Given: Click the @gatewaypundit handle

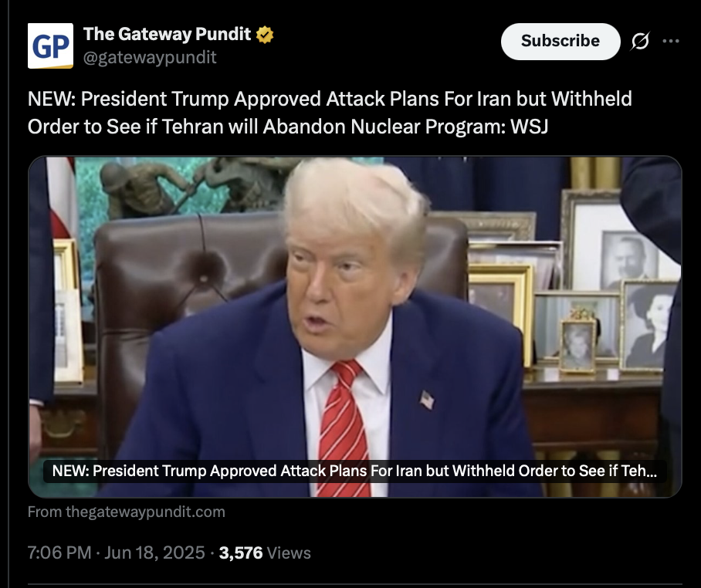Looking at the screenshot, I should point(150,57).
